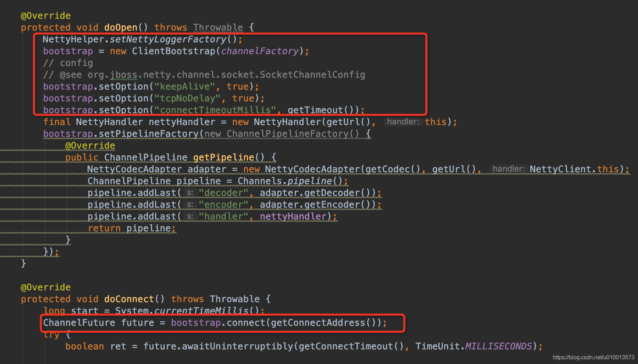Screen dimensions: 638x364
Task: Select the "tcpNoDelay" string literal
Action: [187, 98]
